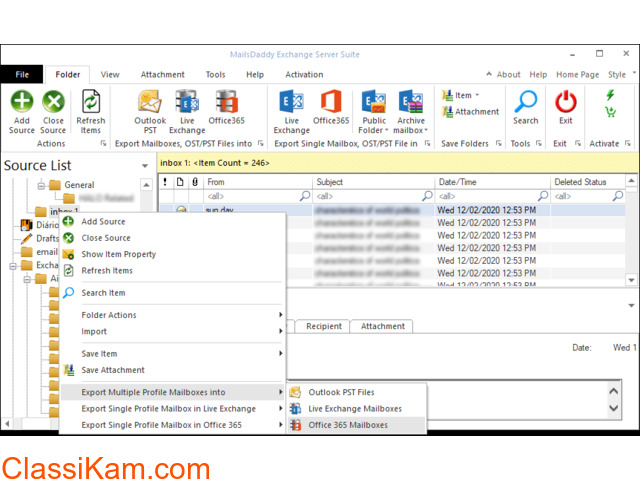The width and height of the screenshot is (640, 480).
Task: Click the Help link at top right
Action: pos(538,75)
